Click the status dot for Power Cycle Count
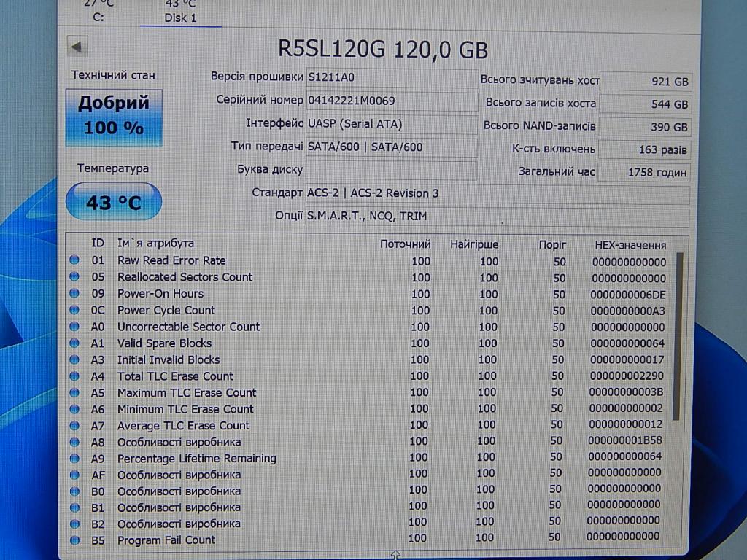 point(74,310)
